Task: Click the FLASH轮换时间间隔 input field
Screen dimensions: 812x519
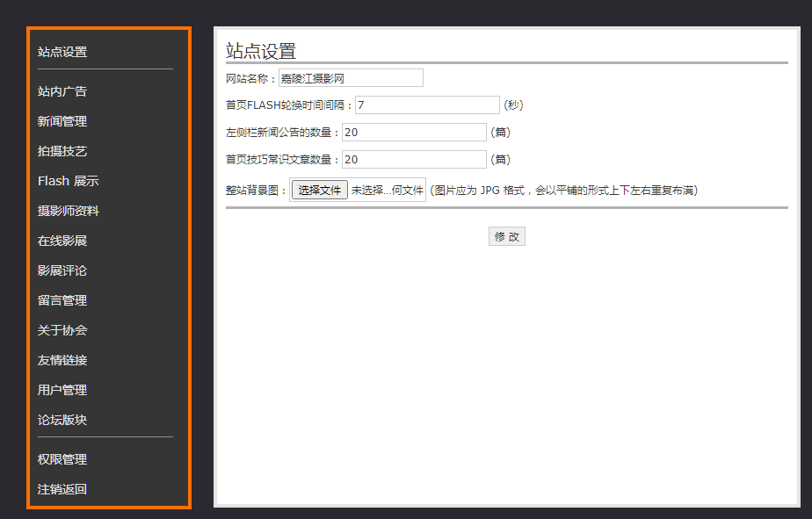Action: (x=427, y=105)
